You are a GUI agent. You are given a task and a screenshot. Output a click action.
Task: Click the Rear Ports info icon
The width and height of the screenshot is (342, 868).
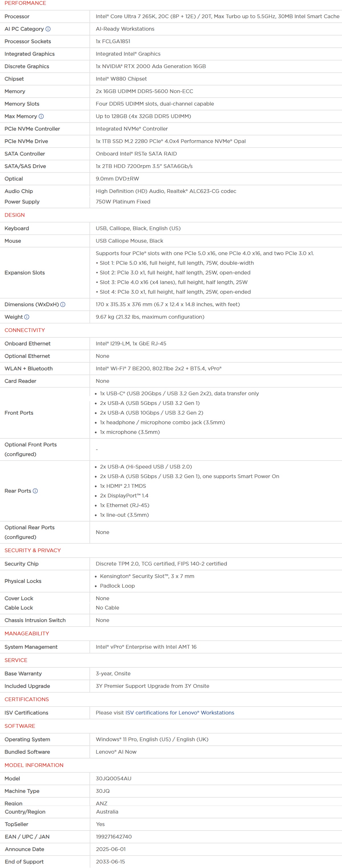point(35,491)
